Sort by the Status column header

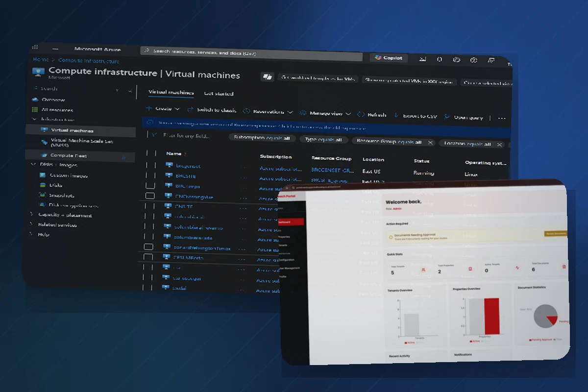[421, 161]
